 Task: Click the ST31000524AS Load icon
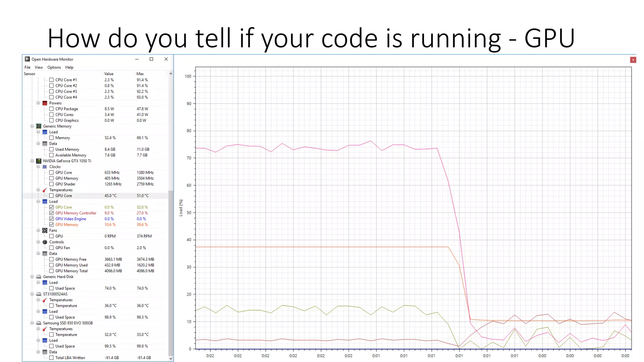[45, 311]
